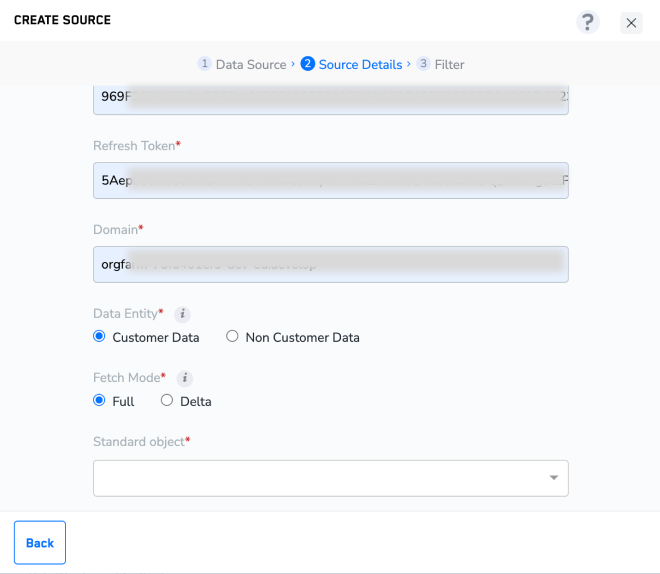Select the Non Customer Data option
Image resolution: width=660 pixels, height=574 pixels.
(232, 337)
